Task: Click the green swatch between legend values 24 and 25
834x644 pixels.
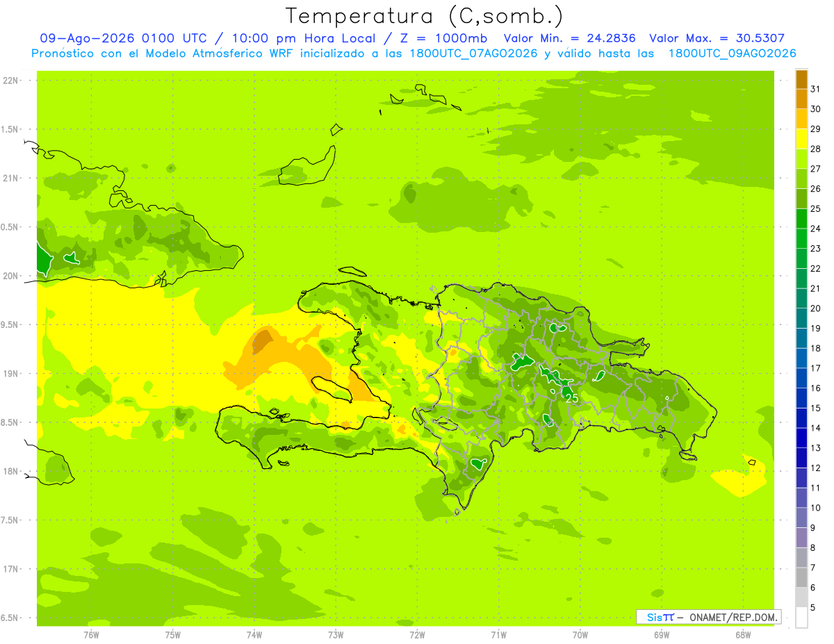Action: pos(801,218)
